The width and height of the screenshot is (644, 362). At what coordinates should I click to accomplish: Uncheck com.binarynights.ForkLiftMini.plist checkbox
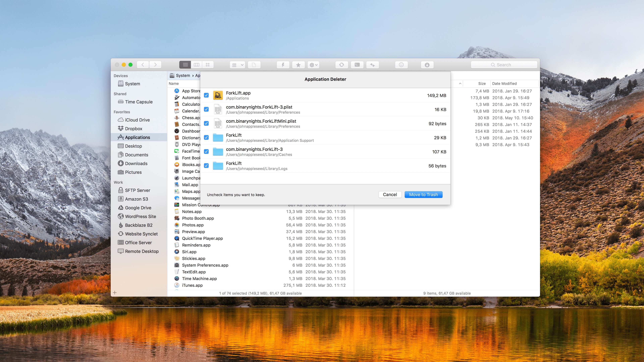tap(206, 123)
